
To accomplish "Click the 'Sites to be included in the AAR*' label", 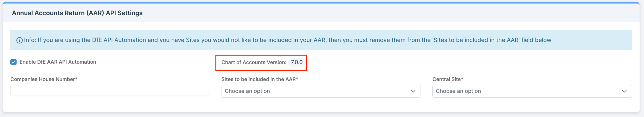I will coord(260,79).
